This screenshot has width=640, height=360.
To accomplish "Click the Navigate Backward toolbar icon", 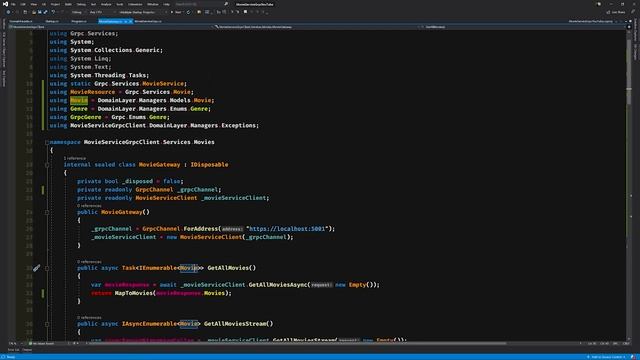I will click(x=9, y=12).
